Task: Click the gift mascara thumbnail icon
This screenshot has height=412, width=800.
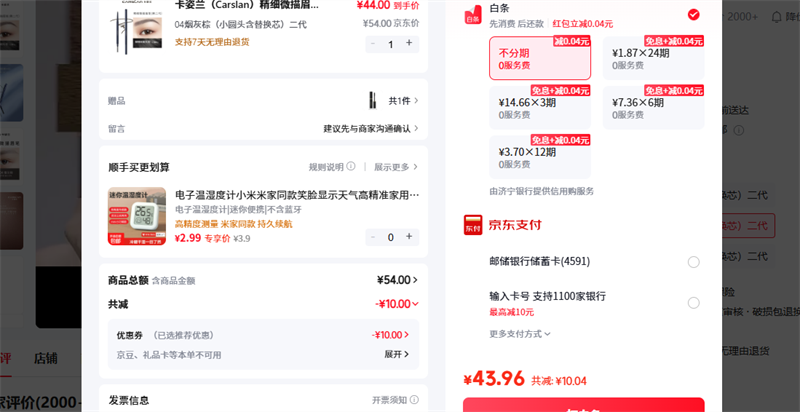Action: [x=373, y=100]
